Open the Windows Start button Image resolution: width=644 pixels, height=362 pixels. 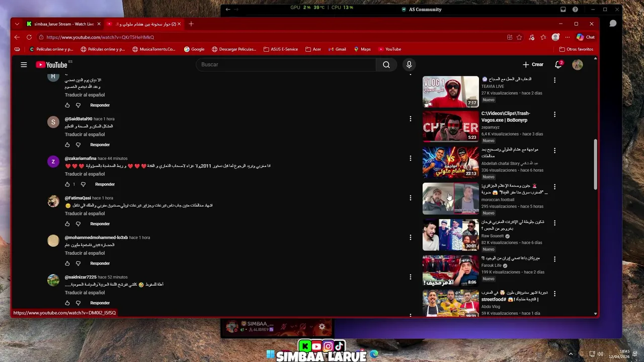coord(271,354)
